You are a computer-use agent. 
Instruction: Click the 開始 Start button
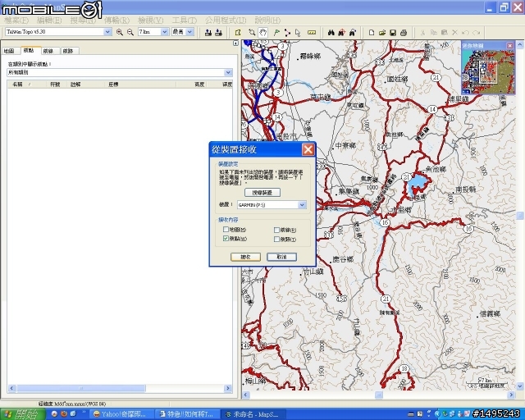pos(23,414)
